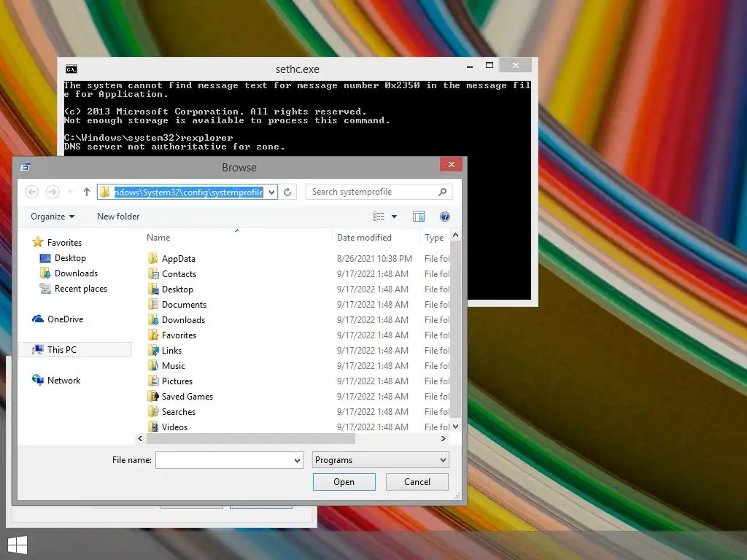The image size is (747, 560).
Task: Select the Desktop folder in file list
Action: tap(177, 289)
